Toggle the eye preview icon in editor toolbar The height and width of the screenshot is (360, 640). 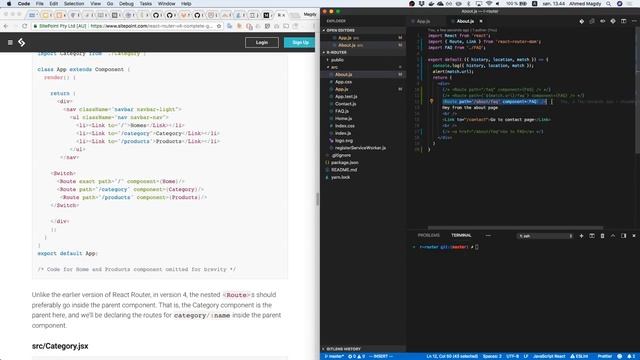[602, 21]
